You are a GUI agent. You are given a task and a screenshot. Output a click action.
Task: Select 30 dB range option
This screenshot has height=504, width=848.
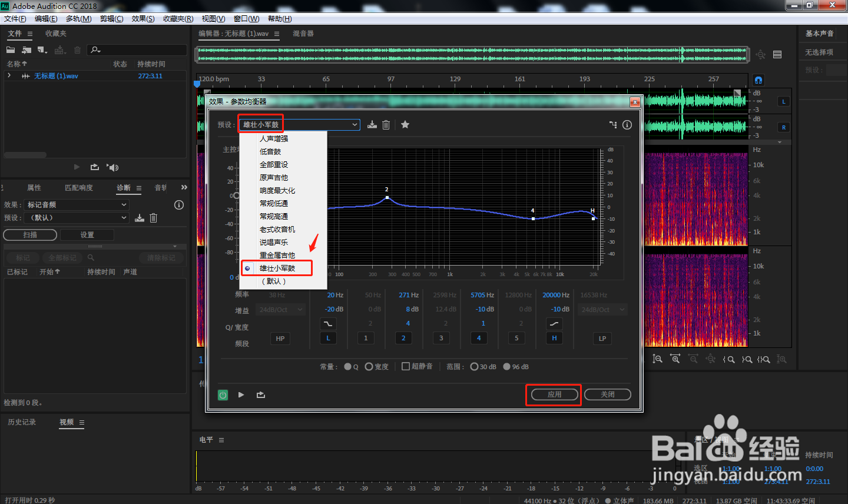pyautogui.click(x=474, y=367)
